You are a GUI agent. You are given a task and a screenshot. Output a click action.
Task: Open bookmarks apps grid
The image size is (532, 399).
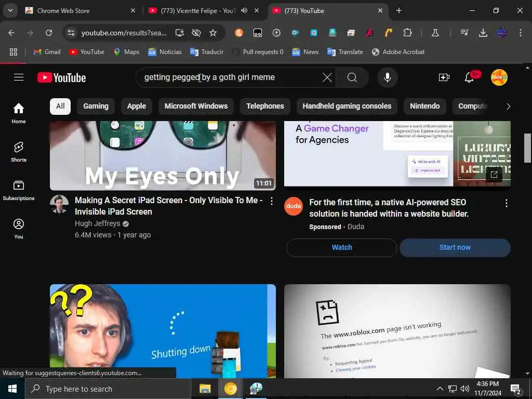(13, 52)
